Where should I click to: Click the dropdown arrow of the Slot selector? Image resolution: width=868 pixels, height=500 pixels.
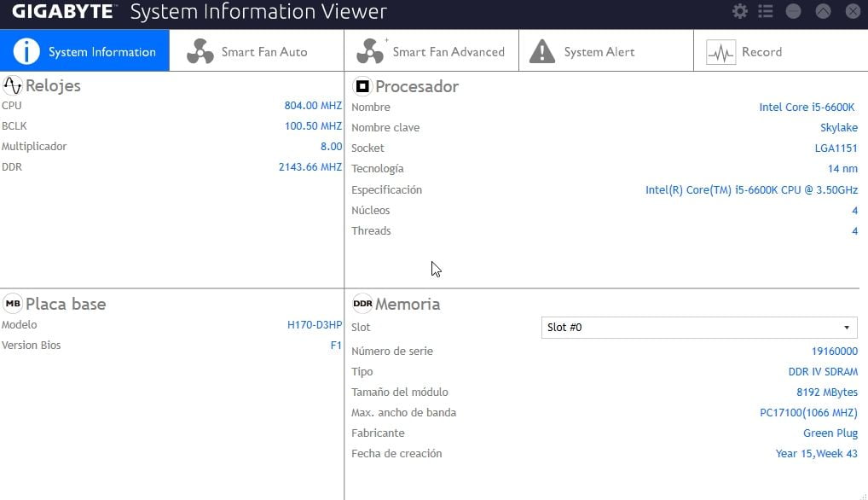pyautogui.click(x=847, y=328)
